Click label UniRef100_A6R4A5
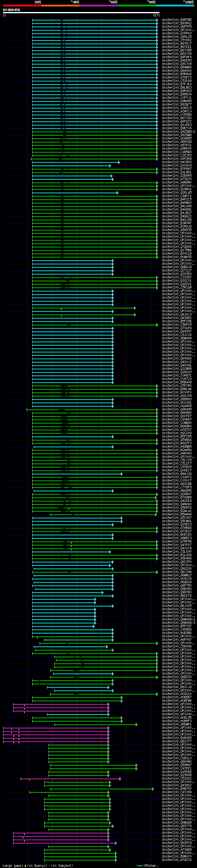Screen dimensions: 197x868 pyautogui.click(x=177, y=409)
